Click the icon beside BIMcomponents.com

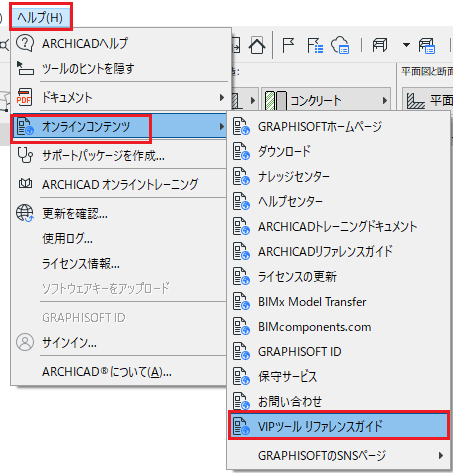tap(241, 327)
